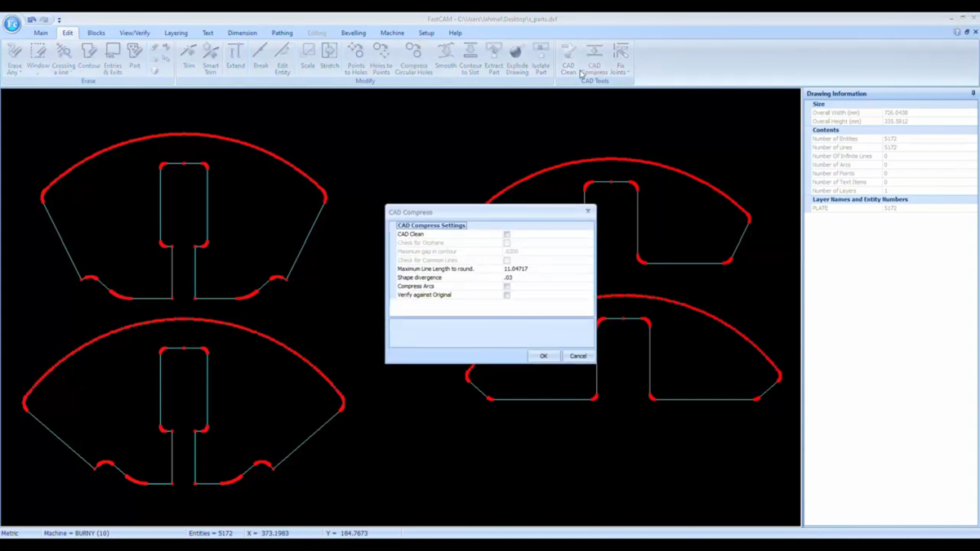
Task: Select the Extend tool
Action: tap(235, 57)
